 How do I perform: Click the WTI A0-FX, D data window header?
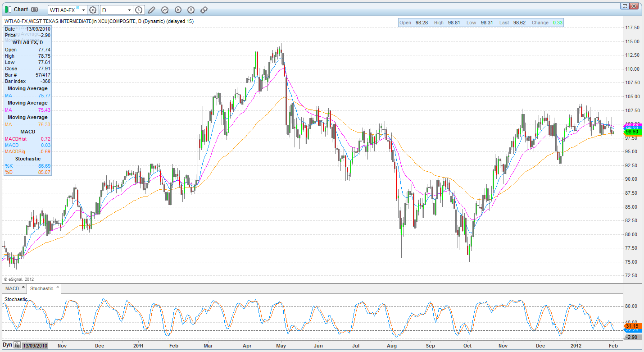[x=27, y=42]
